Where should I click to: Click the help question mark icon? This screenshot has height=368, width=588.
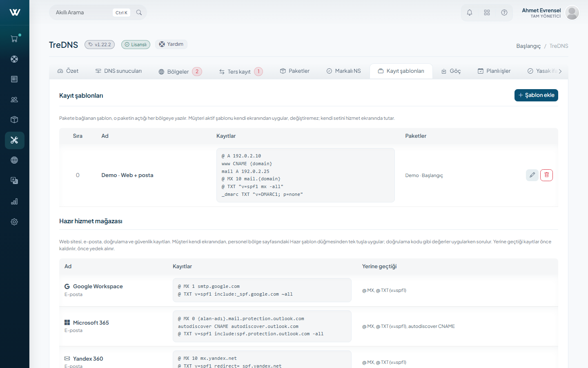pyautogui.click(x=504, y=13)
